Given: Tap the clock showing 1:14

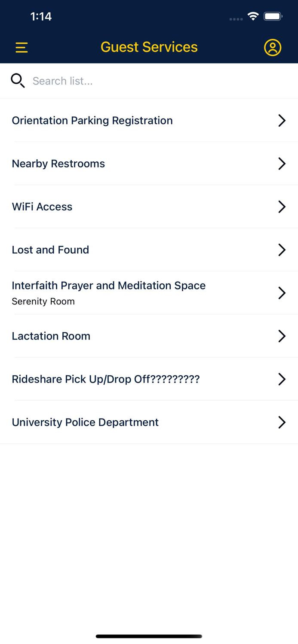Looking at the screenshot, I should (x=41, y=16).
